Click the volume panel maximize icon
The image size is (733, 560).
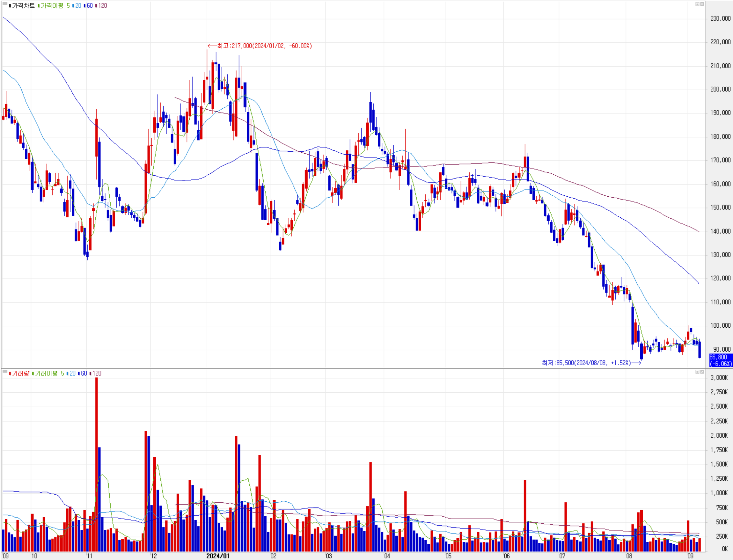click(697, 372)
